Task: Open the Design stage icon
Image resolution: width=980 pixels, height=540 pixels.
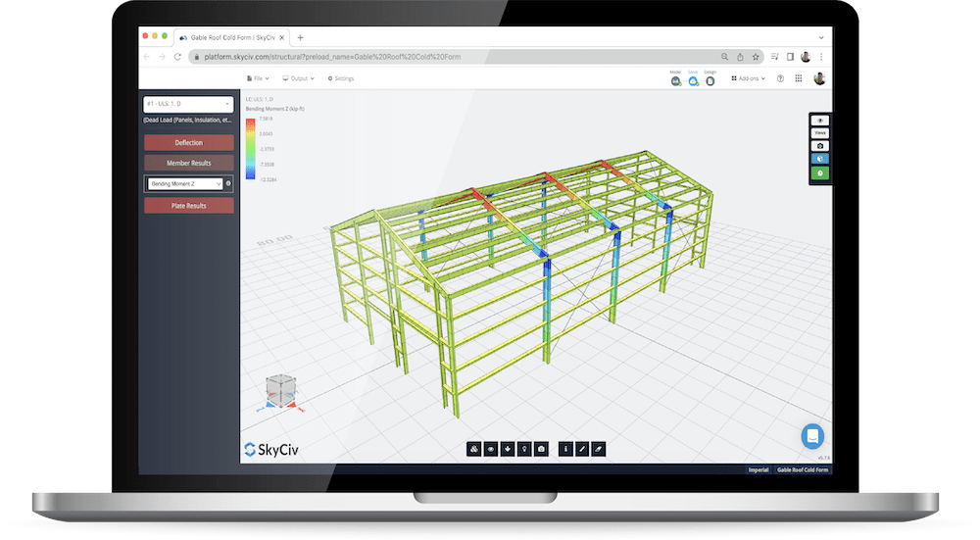Action: (710, 81)
